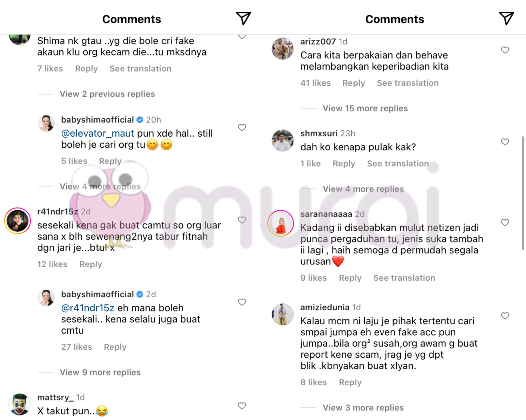
Task: Open r41ndr15z's story-ring avatar
Action: click(x=18, y=221)
